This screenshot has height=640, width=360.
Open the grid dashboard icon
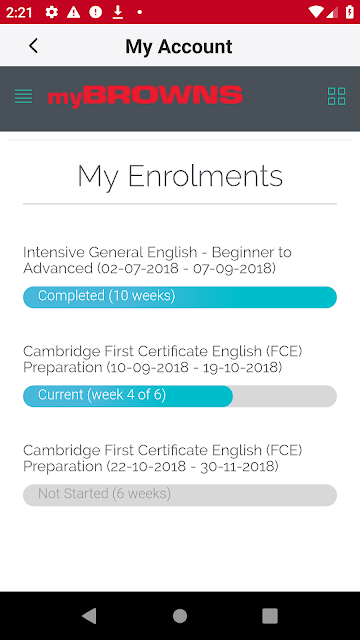pos(336,96)
